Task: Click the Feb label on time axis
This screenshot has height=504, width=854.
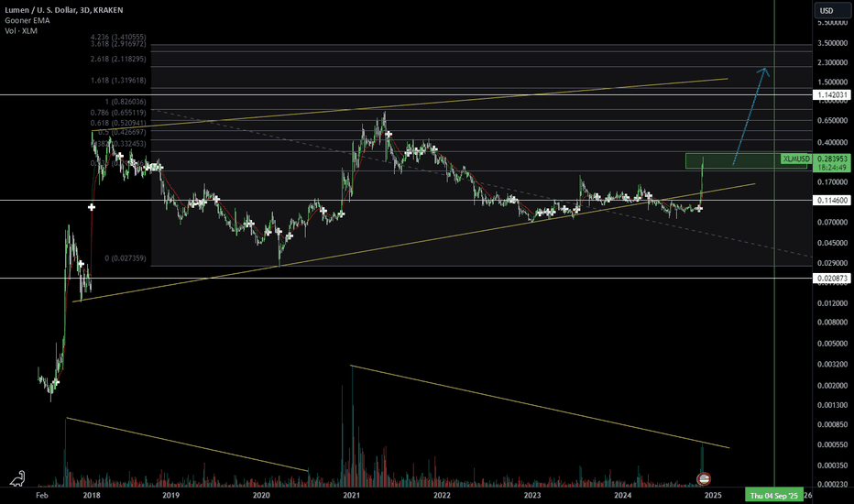Action: coord(42,495)
